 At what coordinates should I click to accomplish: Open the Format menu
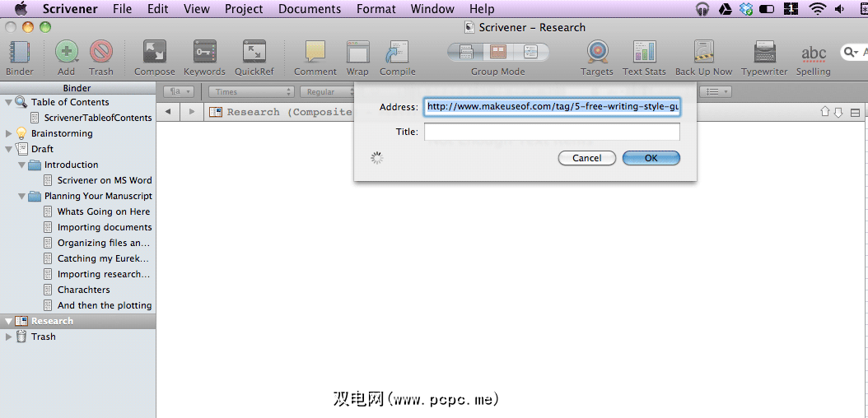[376, 9]
